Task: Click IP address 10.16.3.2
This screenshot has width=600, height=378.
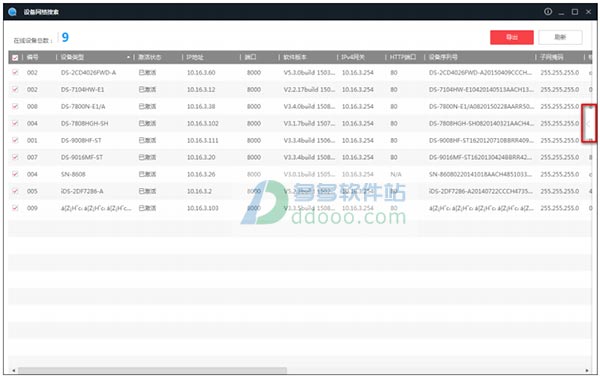Action: tap(199, 191)
